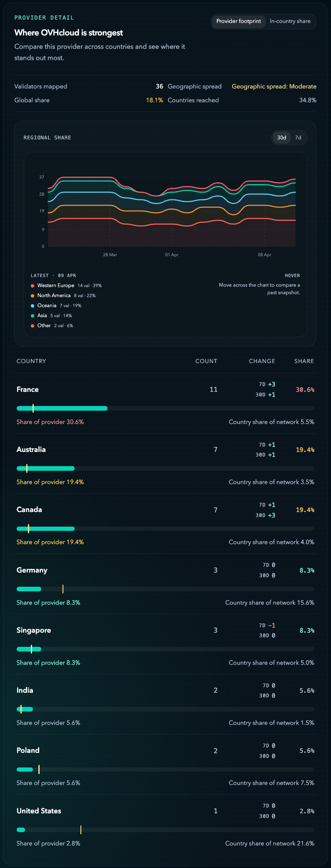331x868 pixels.
Task: Click the Other legend dot
Action: (33, 325)
